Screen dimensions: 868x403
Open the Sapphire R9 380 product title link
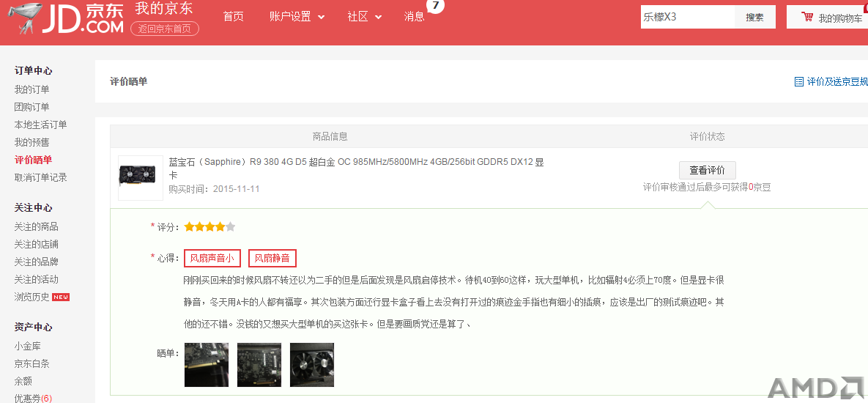click(x=357, y=169)
